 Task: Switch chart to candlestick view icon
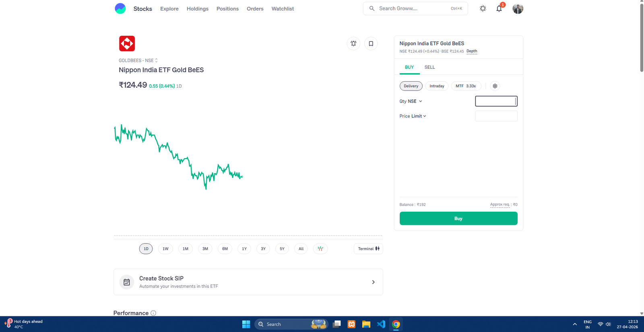[x=320, y=249]
